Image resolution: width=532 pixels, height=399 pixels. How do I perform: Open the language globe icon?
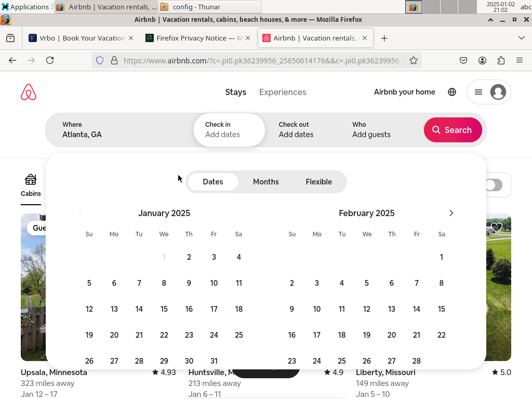[452, 92]
